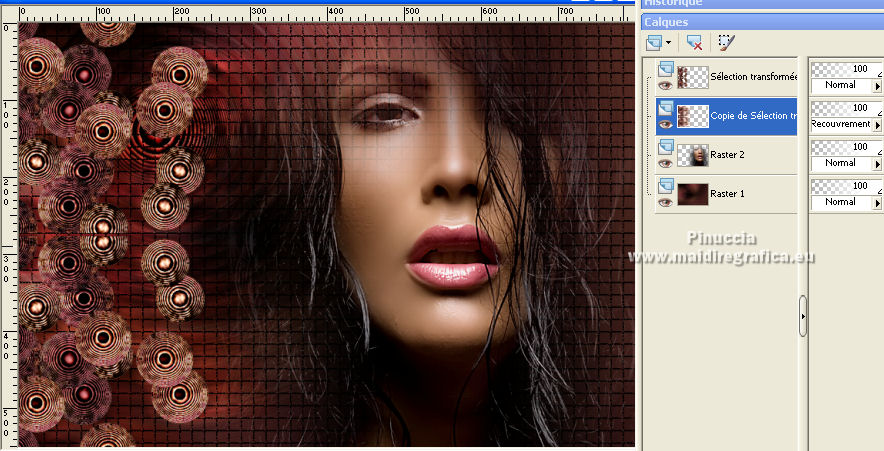Click the vertical ruler beside canvas
Image resolution: width=884 pixels, height=451 pixels.
pos(9,234)
